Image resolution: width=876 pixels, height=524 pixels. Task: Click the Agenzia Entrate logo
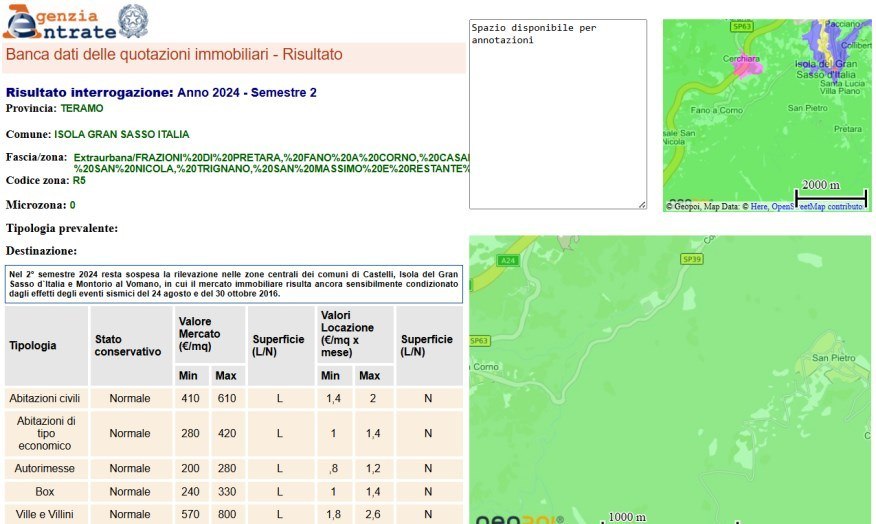tap(58, 22)
